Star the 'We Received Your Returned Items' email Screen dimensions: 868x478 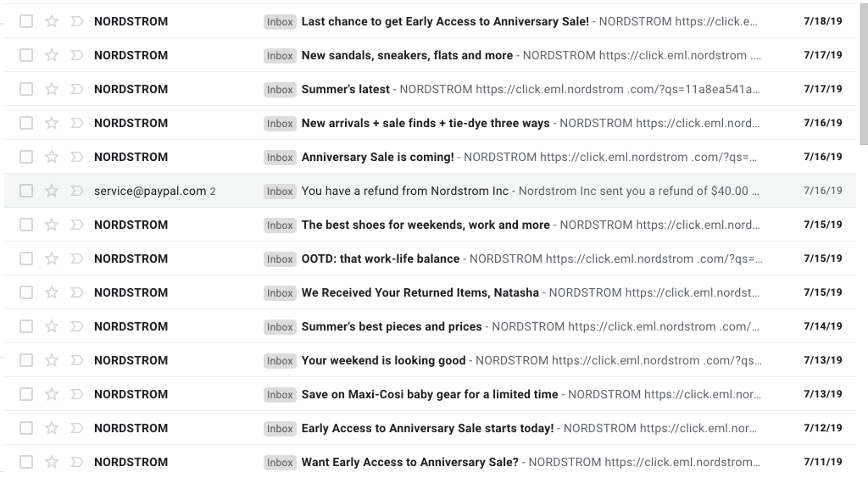click(52, 292)
